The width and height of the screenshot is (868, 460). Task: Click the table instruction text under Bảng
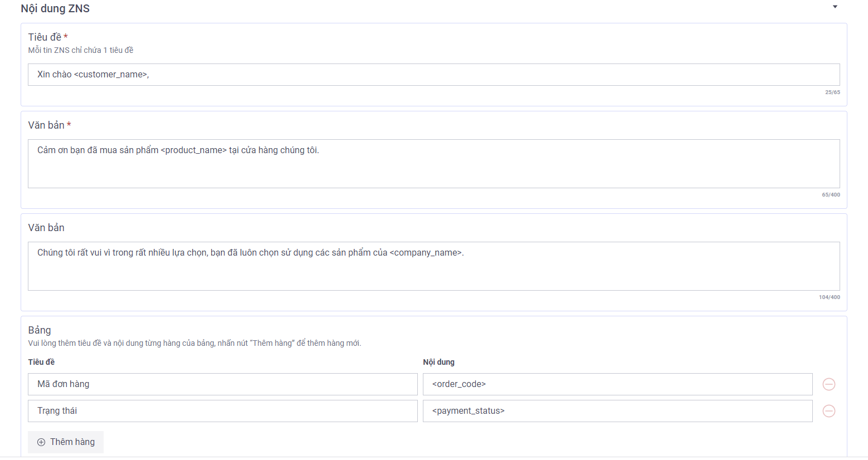[194, 343]
